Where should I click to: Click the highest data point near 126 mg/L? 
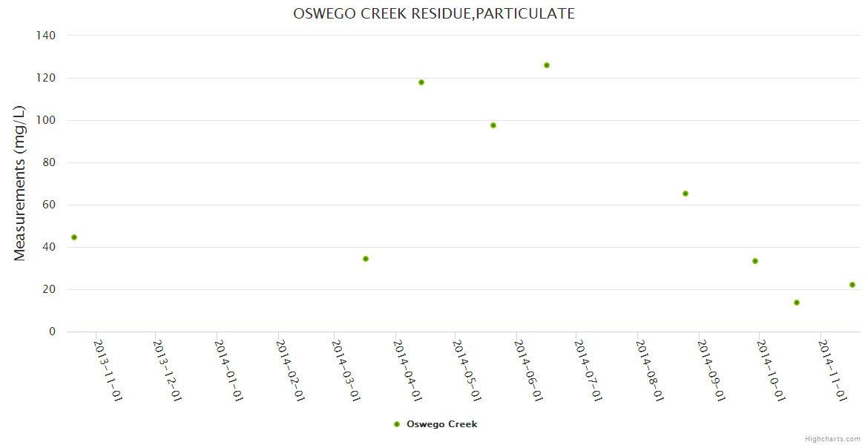(547, 65)
